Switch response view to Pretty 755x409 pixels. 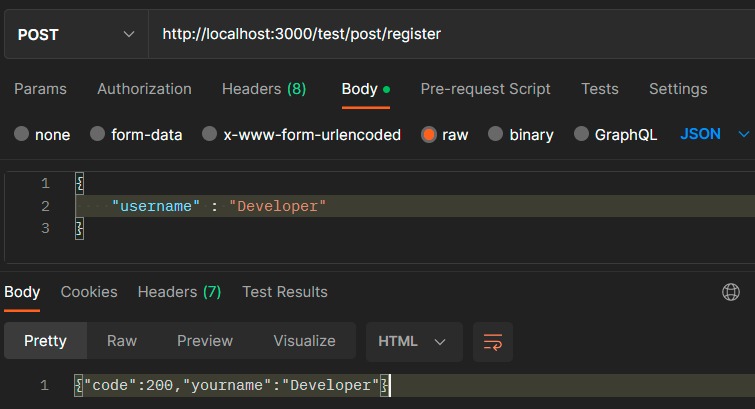coord(45,341)
